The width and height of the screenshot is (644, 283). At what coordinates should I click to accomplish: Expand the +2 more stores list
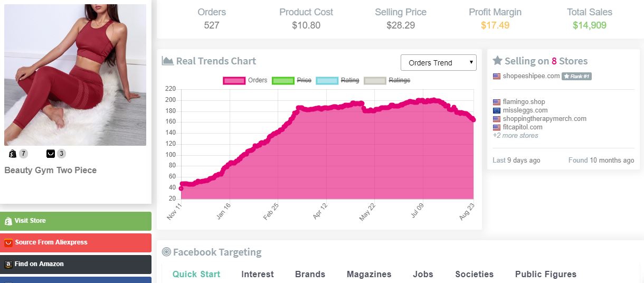515,136
